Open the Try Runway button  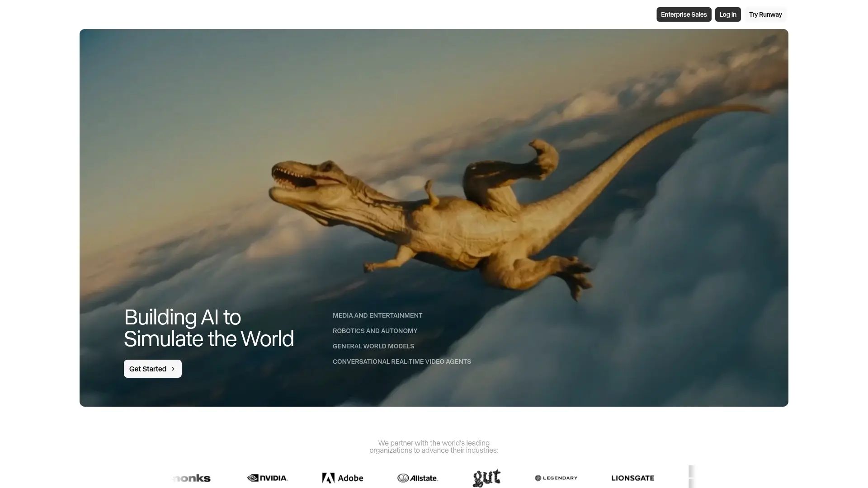(765, 14)
